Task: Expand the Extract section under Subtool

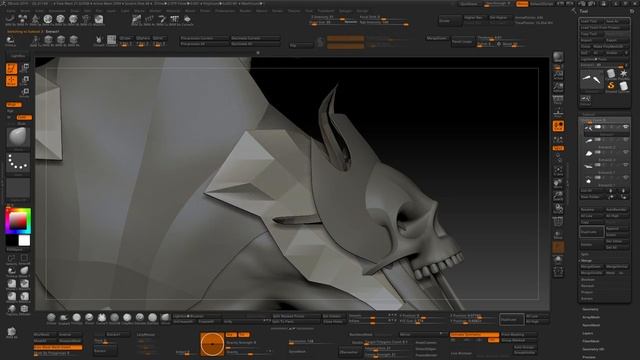Action: click(x=587, y=299)
